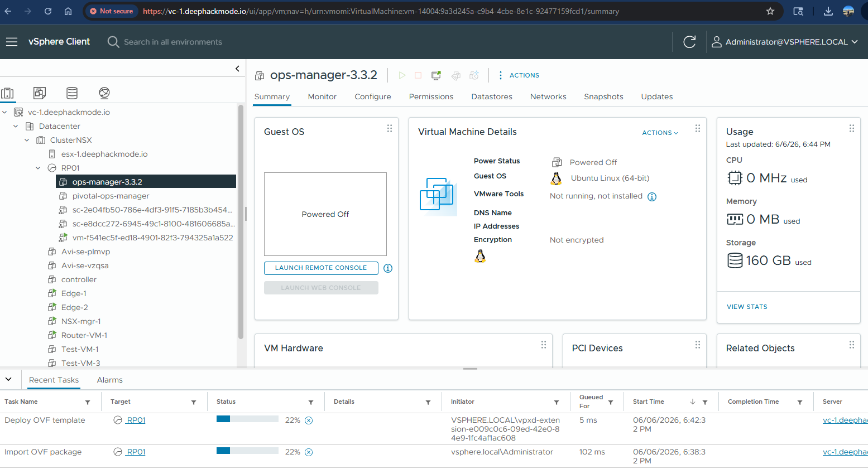The image size is (868, 469).
Task: Open ACTIONS dropdown in Virtual Machine Details
Action: [x=660, y=133]
